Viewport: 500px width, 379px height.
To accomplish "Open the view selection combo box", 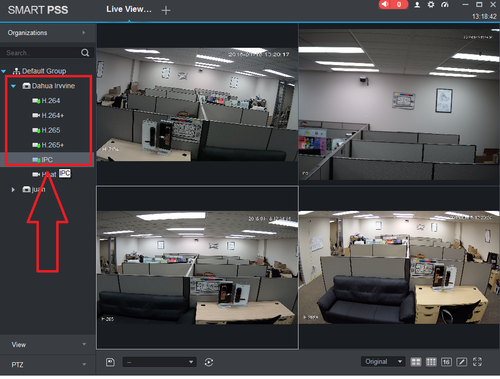I will [160, 362].
